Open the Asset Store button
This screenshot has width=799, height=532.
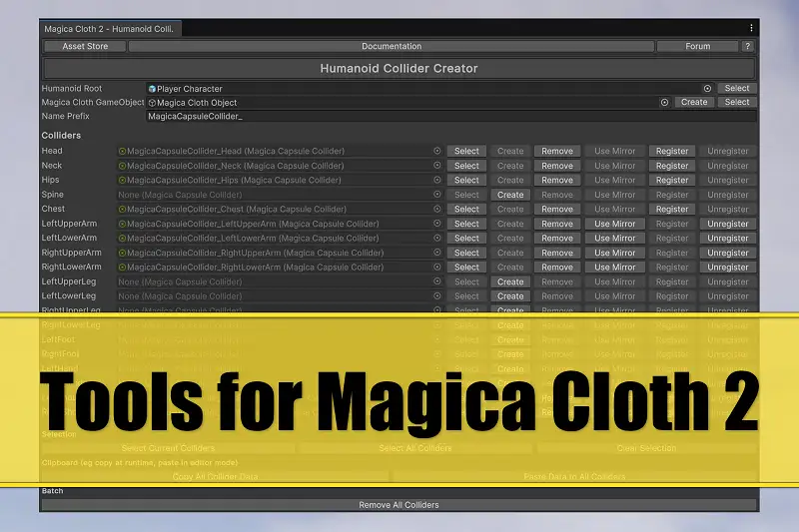[x=85, y=46]
